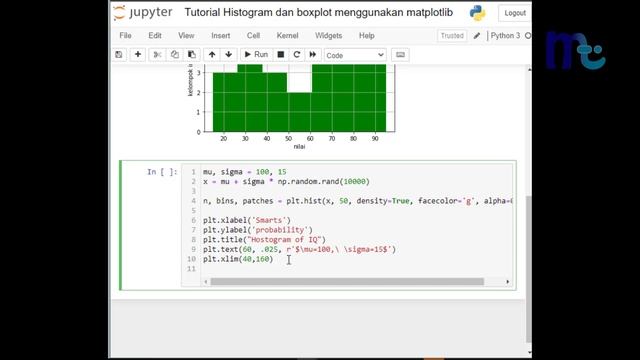Click the cell's horizontal scrollbar thumb

(347, 282)
